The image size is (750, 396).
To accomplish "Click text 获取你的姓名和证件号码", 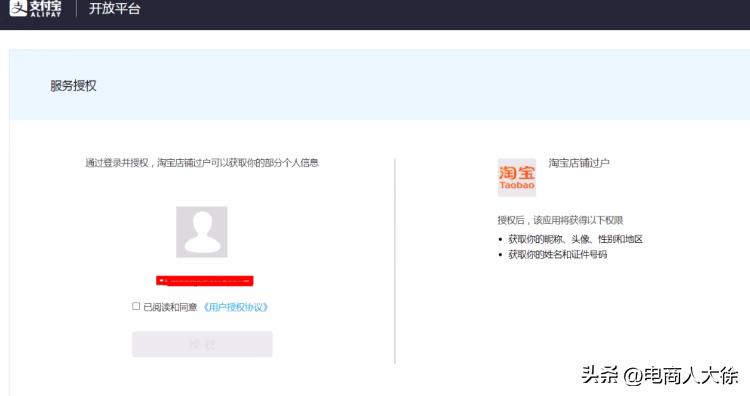I will pyautogui.click(x=558, y=254).
